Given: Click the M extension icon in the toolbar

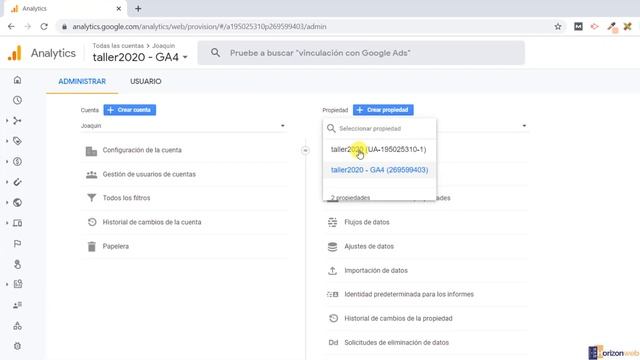Looking at the screenshot, I should [578, 27].
